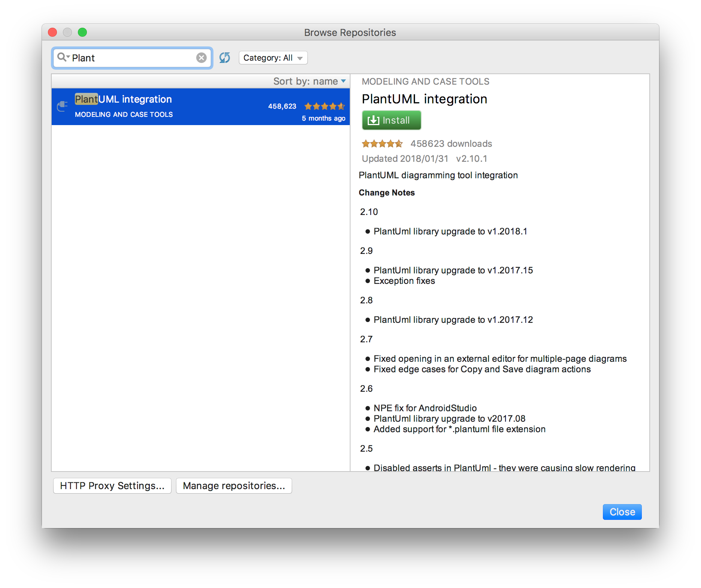This screenshot has height=588, width=701.
Task: Click the 5 months ago label
Action: [x=323, y=118]
